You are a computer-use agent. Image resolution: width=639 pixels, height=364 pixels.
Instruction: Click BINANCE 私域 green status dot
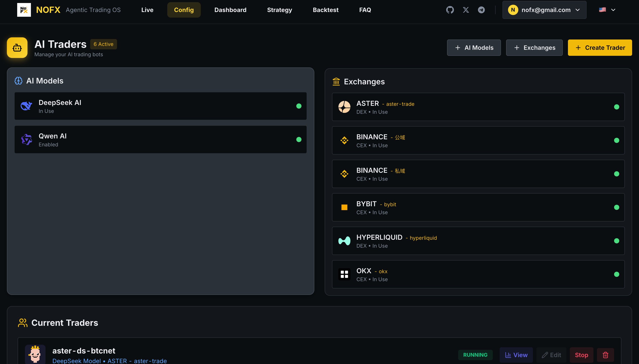617,174
